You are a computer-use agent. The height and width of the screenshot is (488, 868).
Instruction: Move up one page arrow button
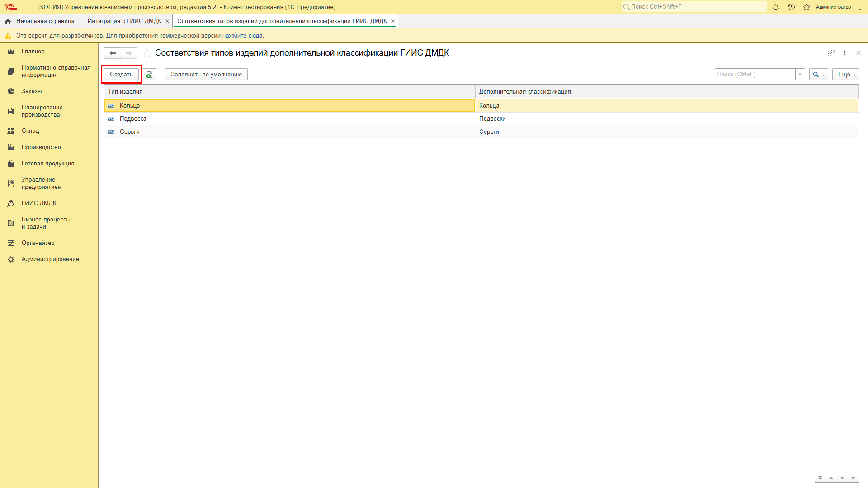831,478
